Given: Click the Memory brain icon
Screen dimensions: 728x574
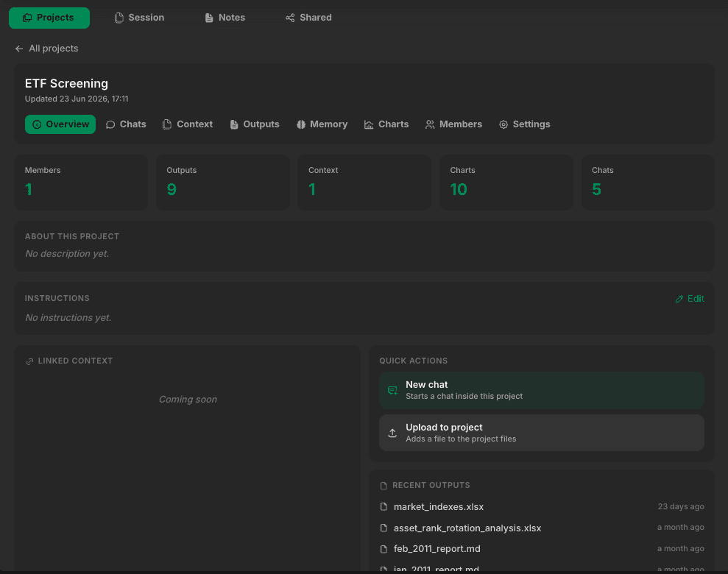Looking at the screenshot, I should click(x=301, y=124).
